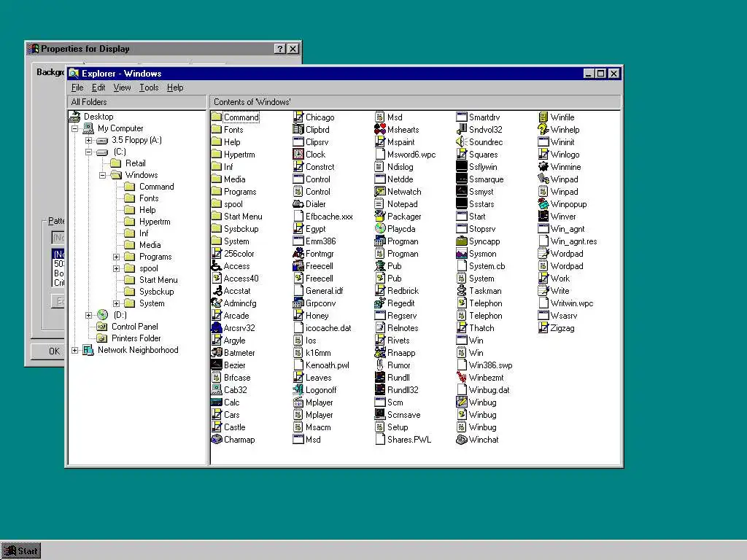The height and width of the screenshot is (560, 747).
Task: Select the Calc calculator icon
Action: click(x=216, y=402)
